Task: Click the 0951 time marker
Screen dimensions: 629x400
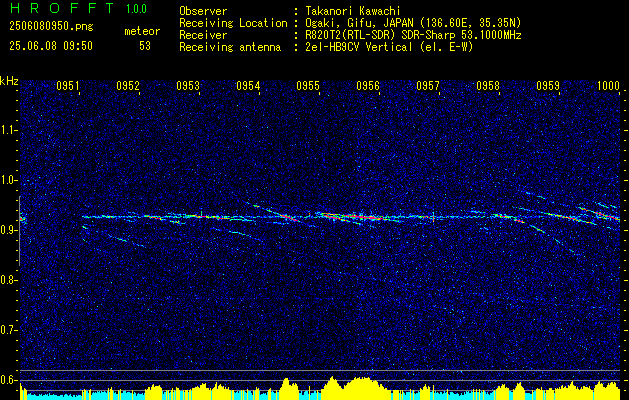Action: pyautogui.click(x=68, y=86)
